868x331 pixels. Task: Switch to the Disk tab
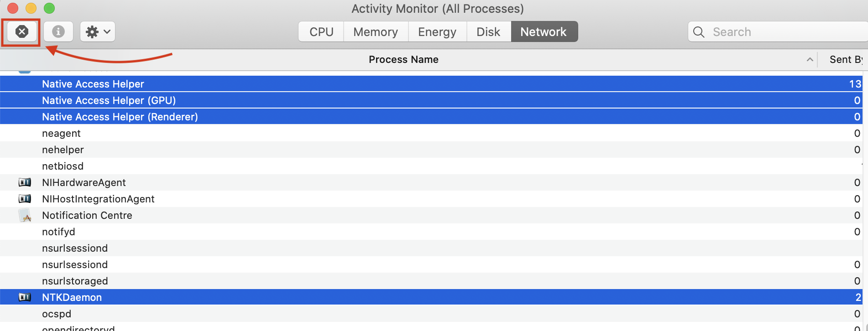488,31
